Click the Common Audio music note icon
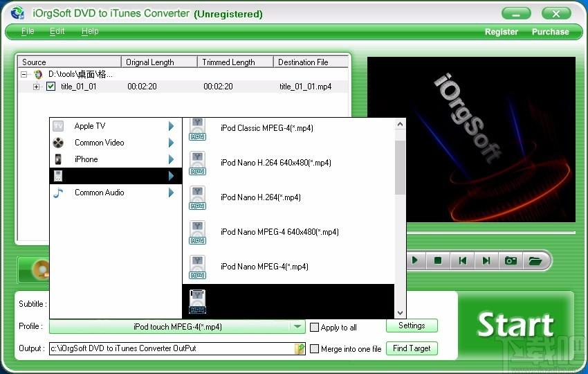The image size is (588, 374). click(58, 193)
